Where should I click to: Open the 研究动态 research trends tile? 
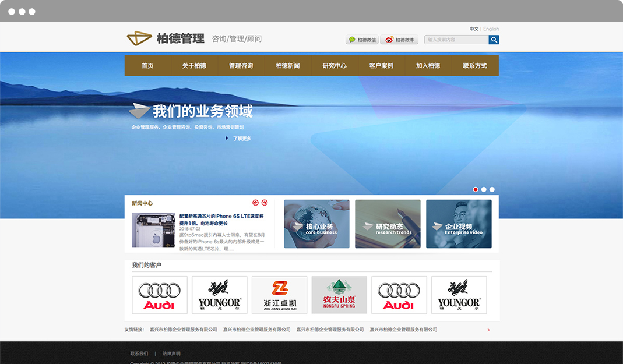point(388,224)
